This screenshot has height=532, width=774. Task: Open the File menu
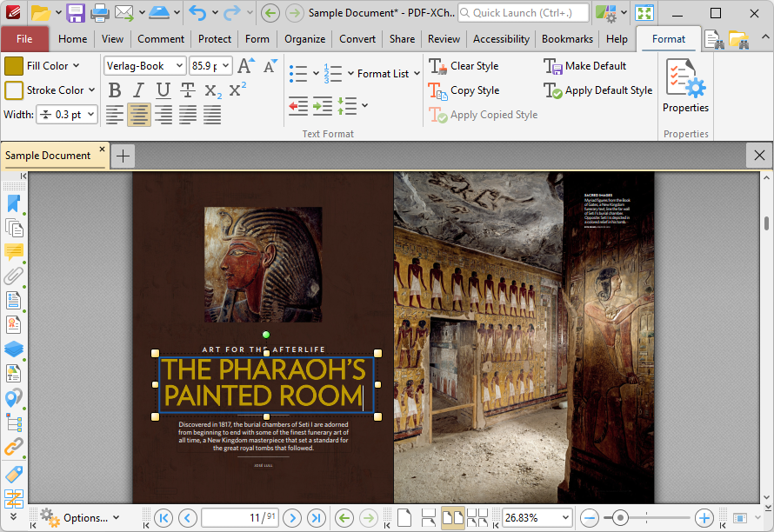point(24,39)
